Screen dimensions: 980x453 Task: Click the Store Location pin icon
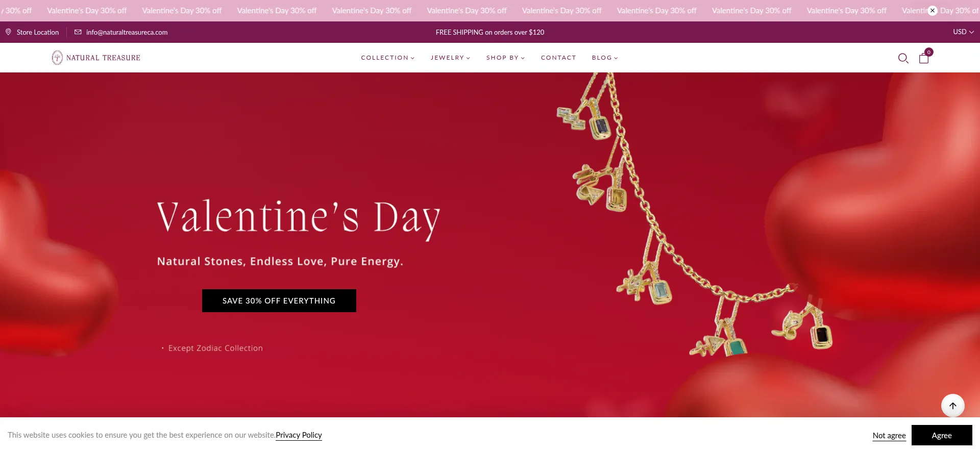coord(8,32)
